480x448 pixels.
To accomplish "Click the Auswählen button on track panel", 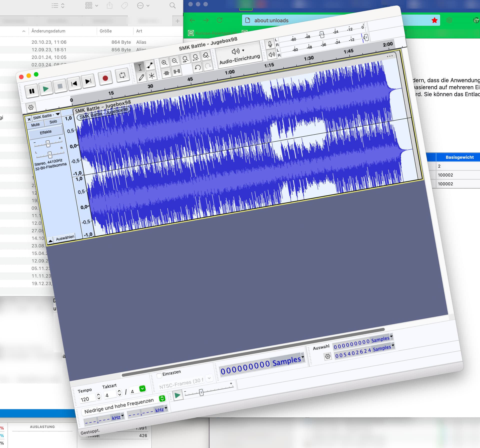I will 65,238.
